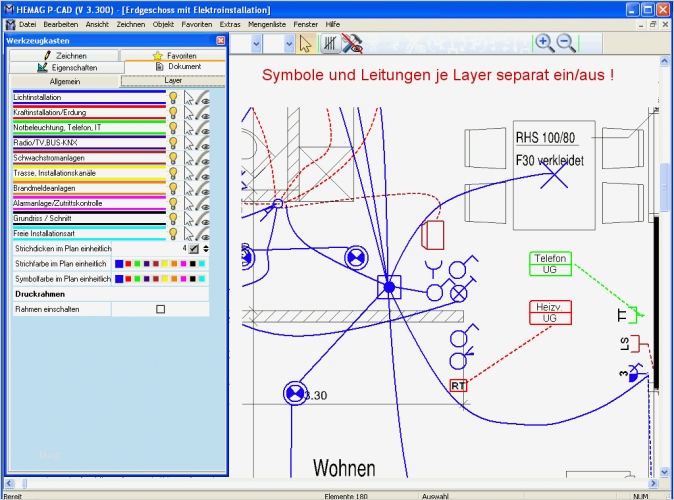
Task: Click the HEMAG app icon in the menu bar
Action: (11, 25)
